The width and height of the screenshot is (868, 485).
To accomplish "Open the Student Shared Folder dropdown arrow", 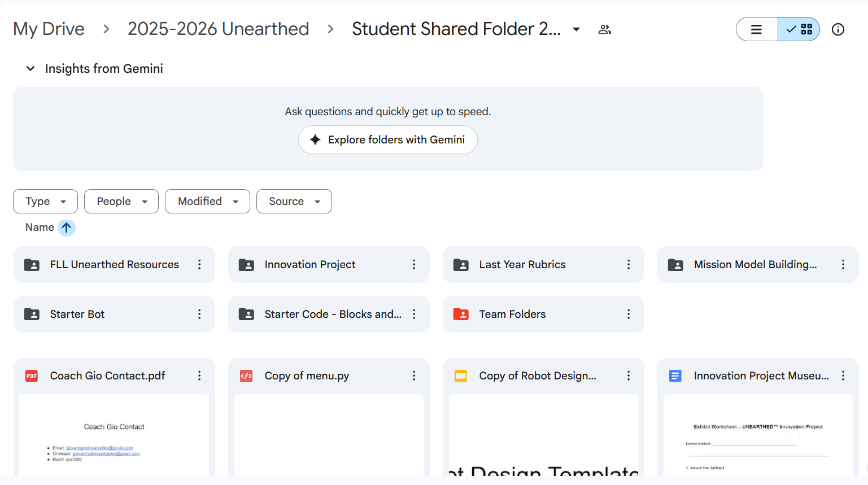I will [575, 29].
